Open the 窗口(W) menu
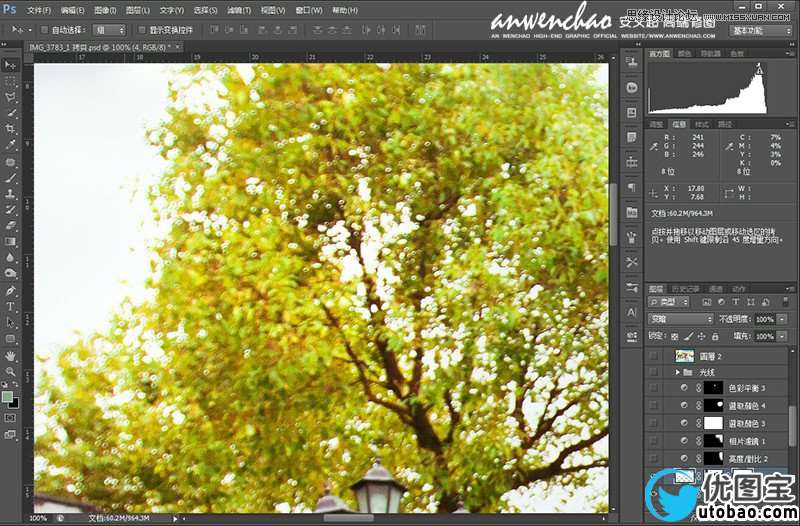 (x=309, y=10)
